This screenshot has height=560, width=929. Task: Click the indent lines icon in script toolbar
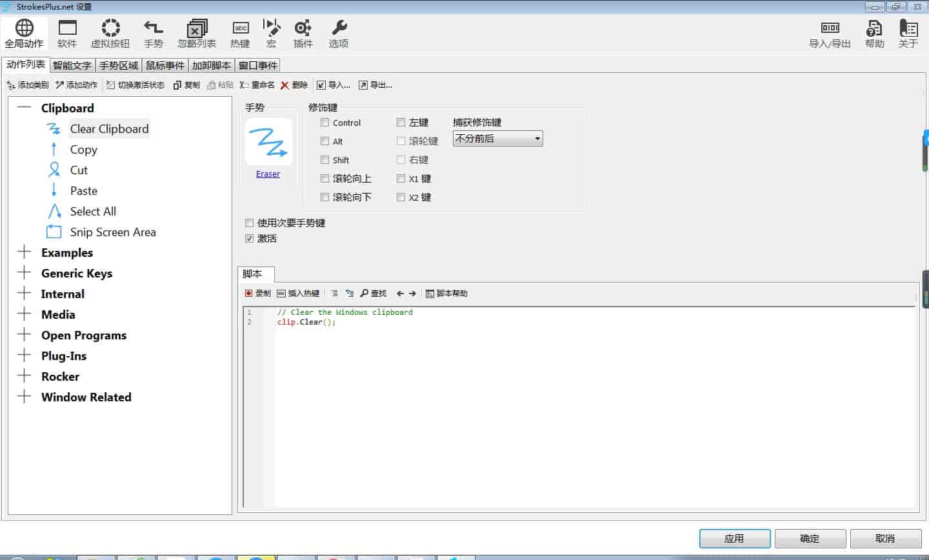[334, 294]
